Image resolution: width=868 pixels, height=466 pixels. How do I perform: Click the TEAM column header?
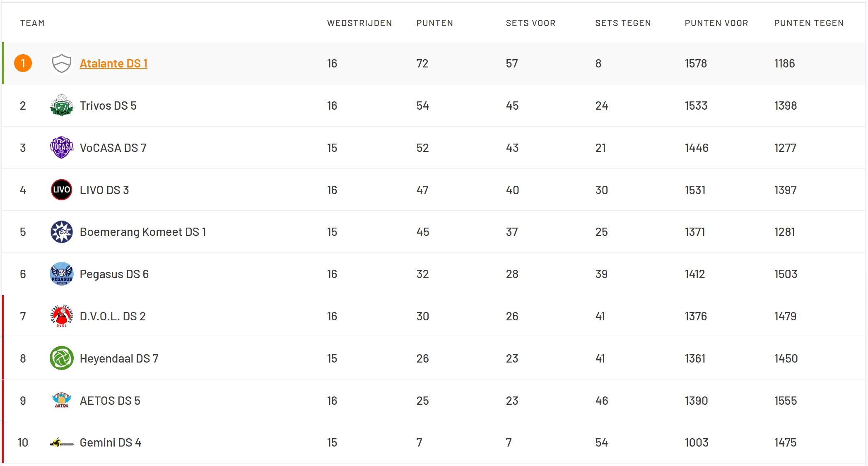[32, 23]
